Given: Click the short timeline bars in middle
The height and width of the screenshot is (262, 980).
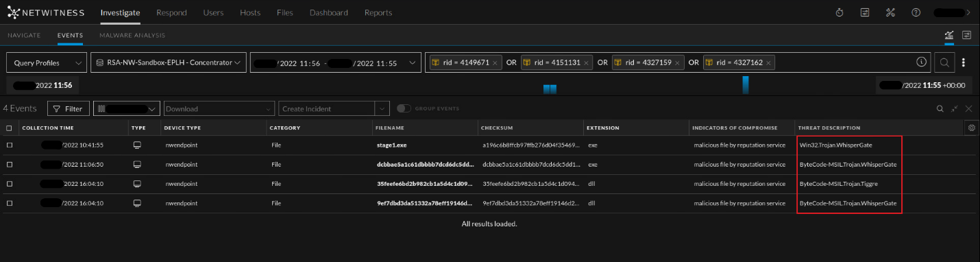Looking at the screenshot, I should (550, 89).
